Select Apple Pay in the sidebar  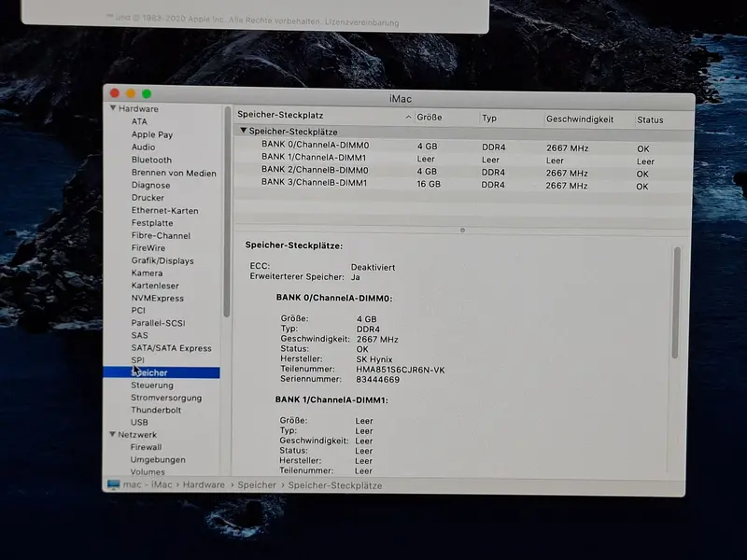[x=152, y=134]
